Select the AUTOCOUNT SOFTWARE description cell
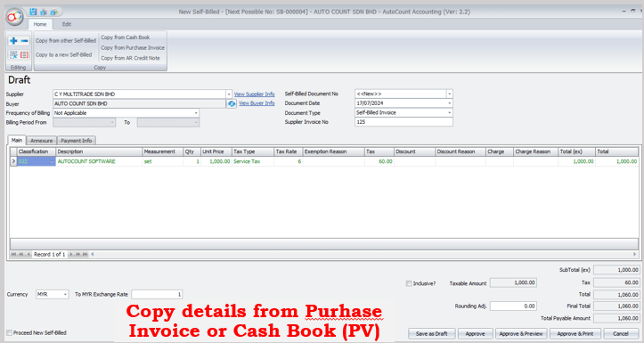Viewport: 644px width, 343px height. click(x=99, y=161)
